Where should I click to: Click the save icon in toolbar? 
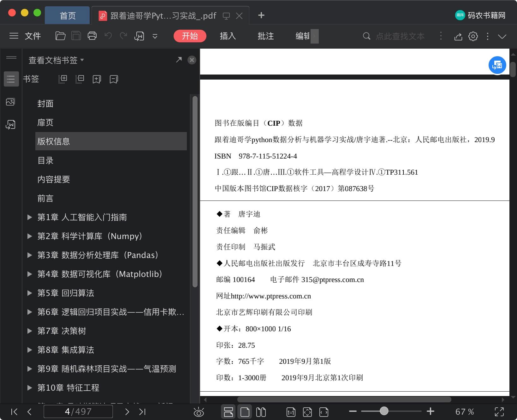(x=76, y=36)
